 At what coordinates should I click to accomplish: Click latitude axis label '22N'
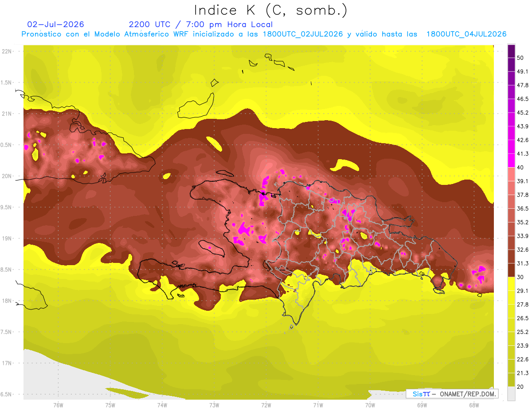pyautogui.click(x=7, y=51)
